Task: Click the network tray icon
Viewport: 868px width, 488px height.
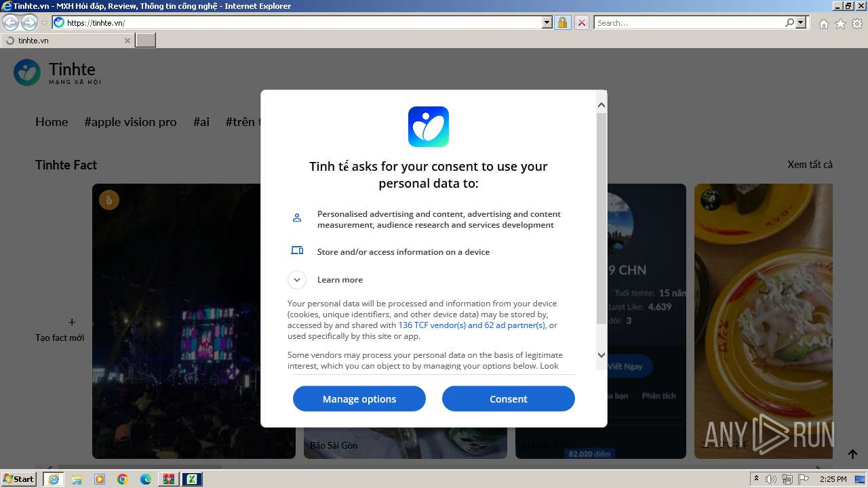Action: click(787, 479)
